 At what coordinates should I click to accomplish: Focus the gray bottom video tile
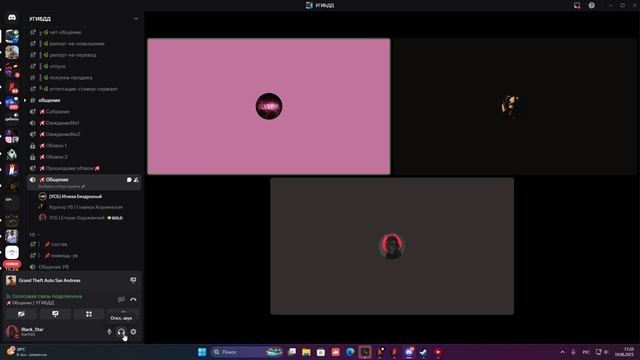[392, 246]
